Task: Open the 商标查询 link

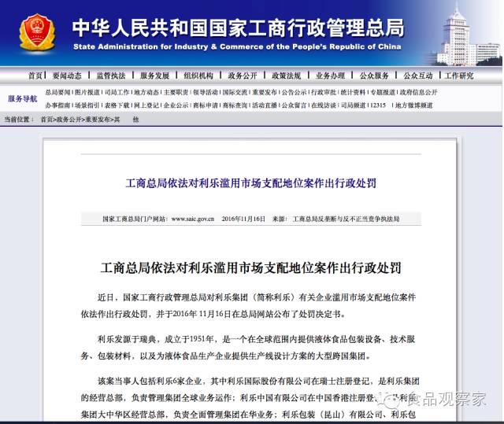Action: [x=235, y=105]
